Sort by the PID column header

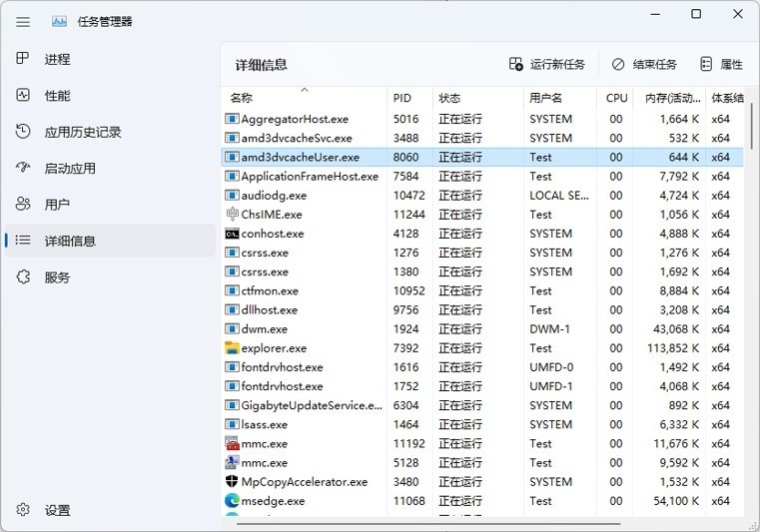(409, 98)
